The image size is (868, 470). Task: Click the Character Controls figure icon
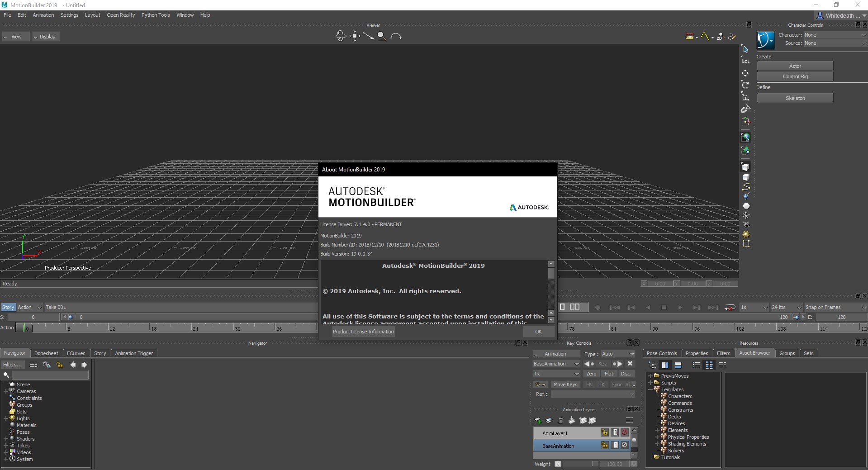coord(765,40)
